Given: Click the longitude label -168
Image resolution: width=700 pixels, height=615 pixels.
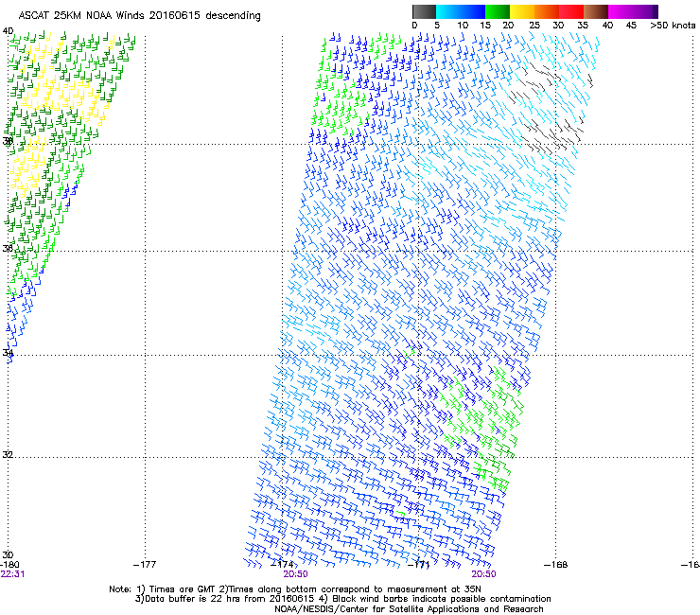Looking at the screenshot, I should (x=556, y=565).
